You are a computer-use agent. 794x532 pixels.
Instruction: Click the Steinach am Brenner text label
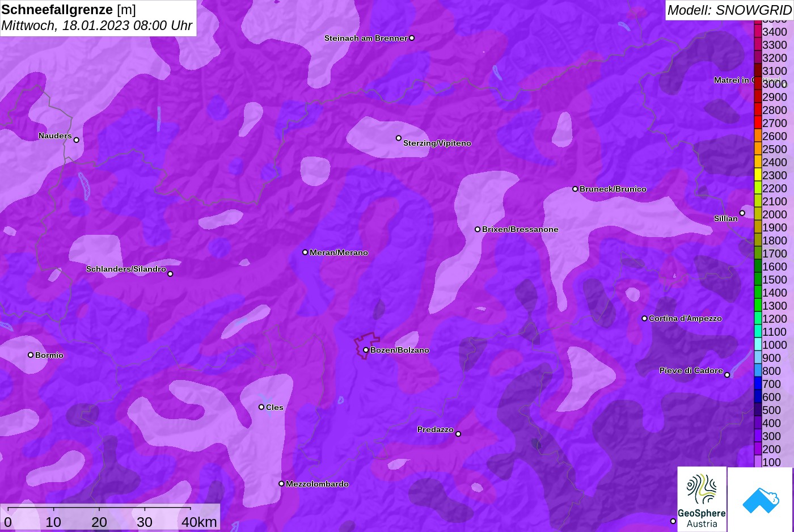point(366,38)
